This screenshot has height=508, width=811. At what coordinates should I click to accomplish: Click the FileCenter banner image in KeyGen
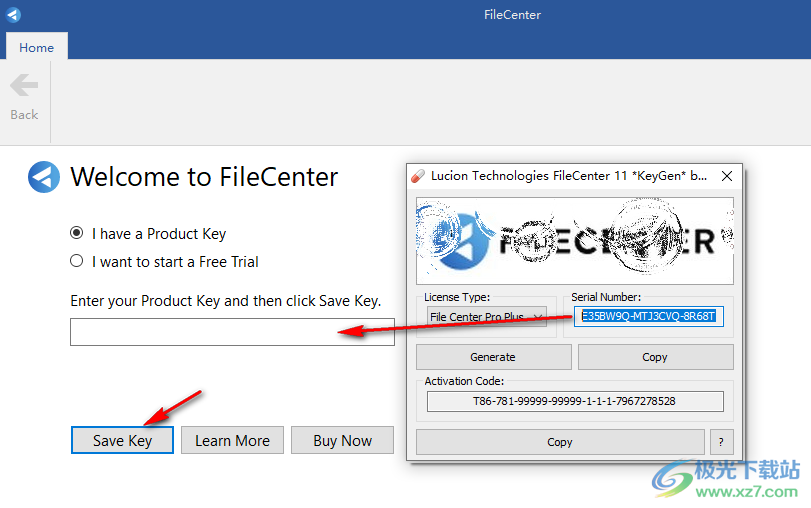575,241
